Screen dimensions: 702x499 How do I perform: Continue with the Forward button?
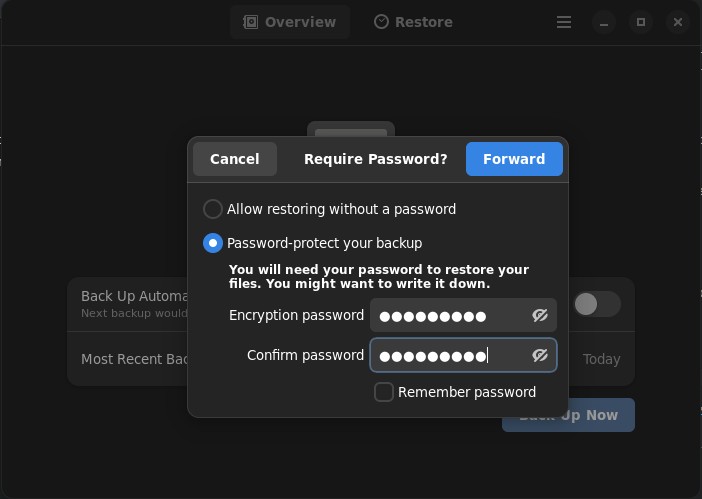514,159
